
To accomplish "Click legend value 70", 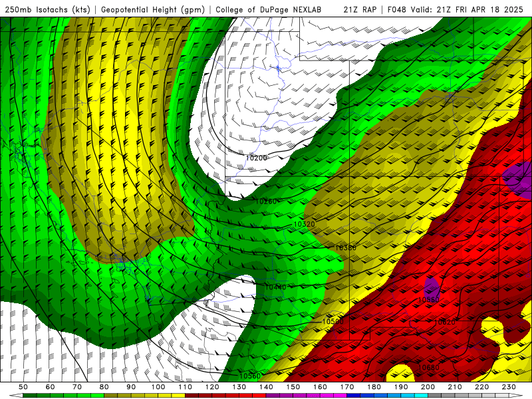I will pos(77,387).
